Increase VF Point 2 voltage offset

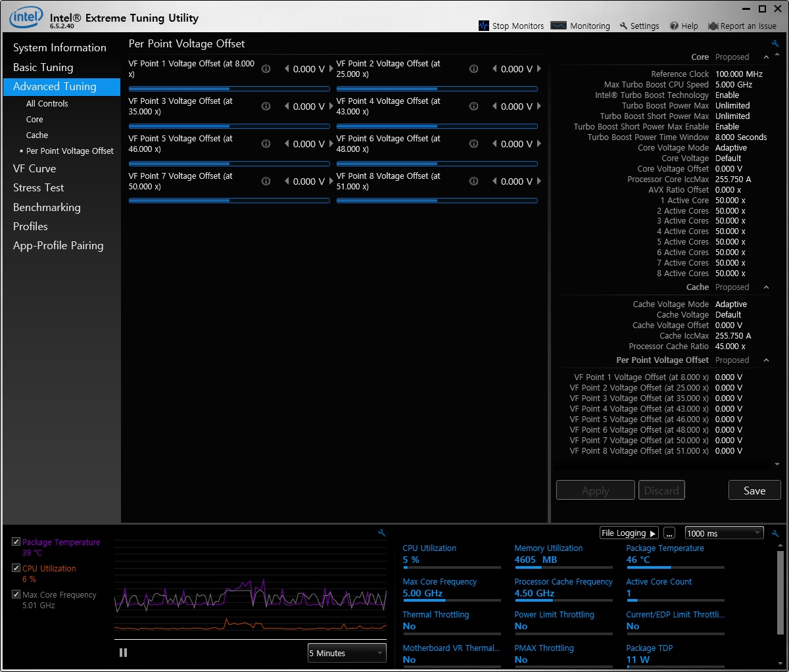point(539,68)
